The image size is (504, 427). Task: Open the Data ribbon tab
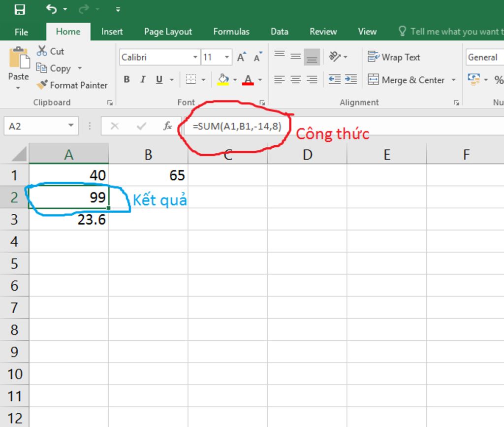pos(280,32)
